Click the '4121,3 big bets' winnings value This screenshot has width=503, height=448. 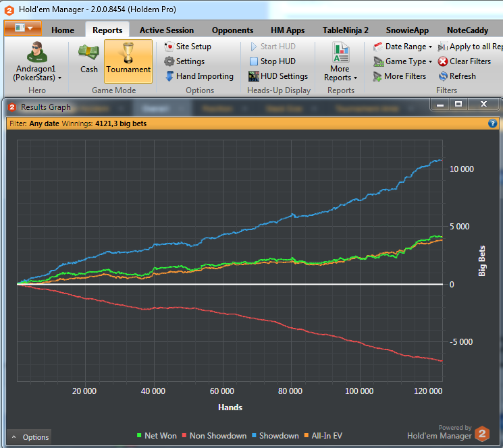[121, 123]
